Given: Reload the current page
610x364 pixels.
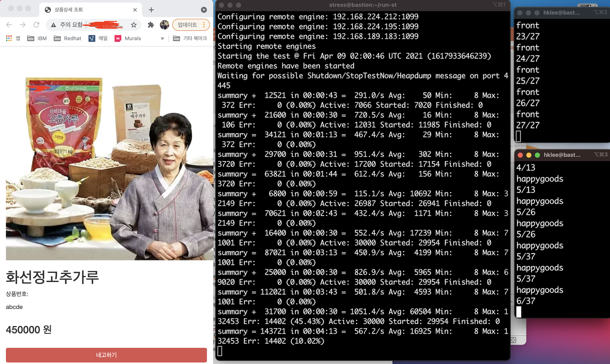Looking at the screenshot, I should point(36,24).
